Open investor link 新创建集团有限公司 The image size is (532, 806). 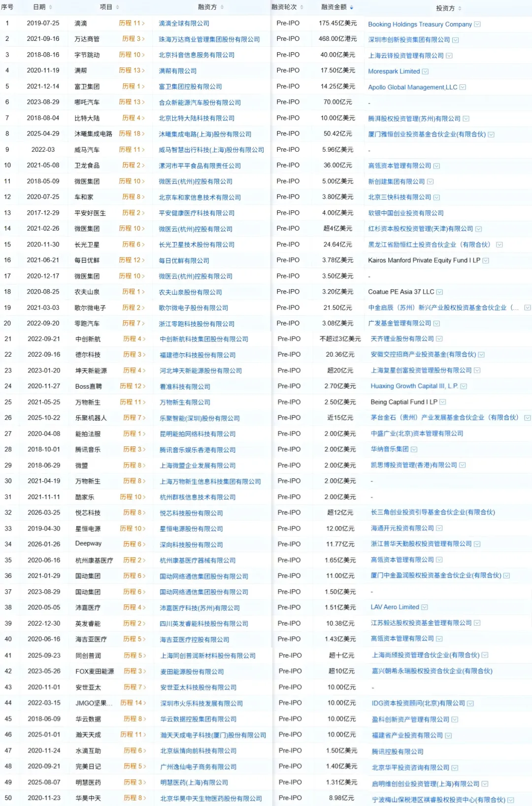[x=397, y=181]
